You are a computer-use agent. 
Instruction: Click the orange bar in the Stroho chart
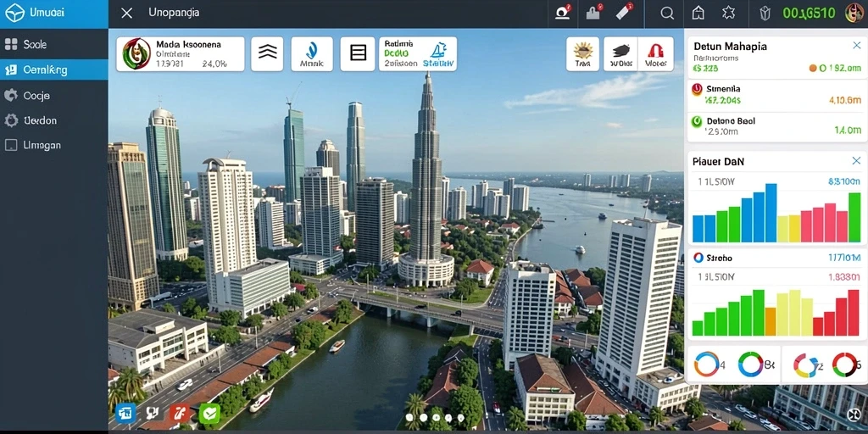pyautogui.click(x=771, y=321)
